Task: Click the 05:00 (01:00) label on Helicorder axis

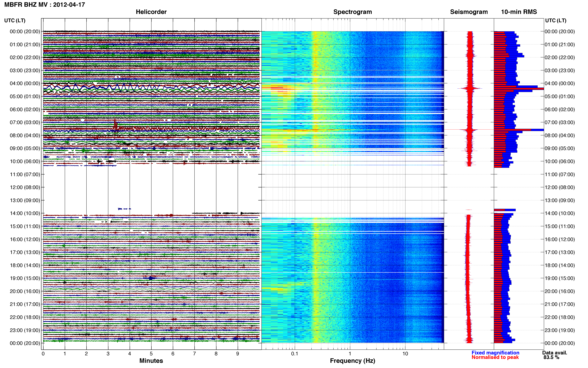Action: (x=25, y=96)
